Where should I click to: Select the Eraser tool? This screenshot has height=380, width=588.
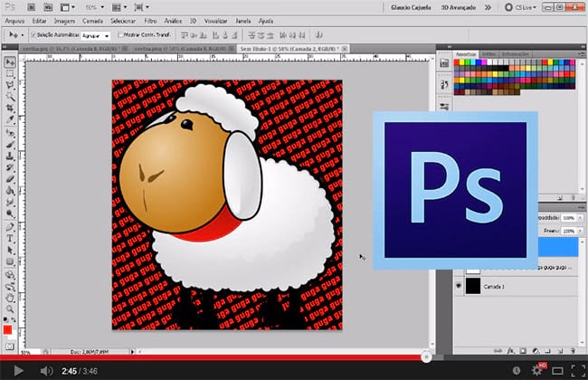click(x=10, y=179)
